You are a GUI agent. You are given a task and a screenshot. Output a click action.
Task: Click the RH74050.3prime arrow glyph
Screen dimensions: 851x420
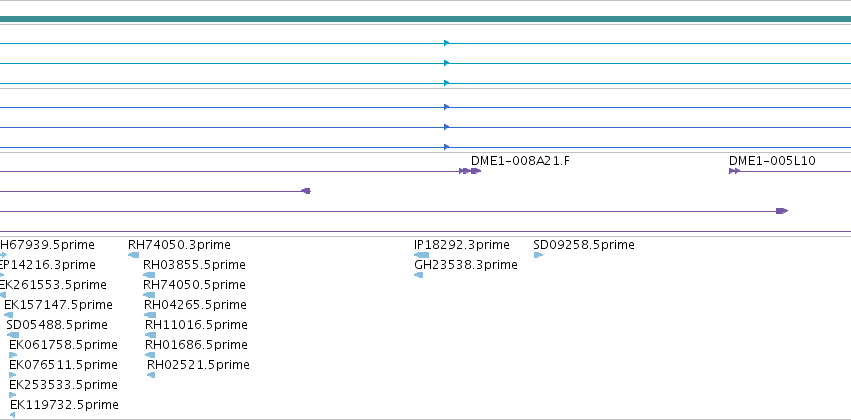[134, 255]
